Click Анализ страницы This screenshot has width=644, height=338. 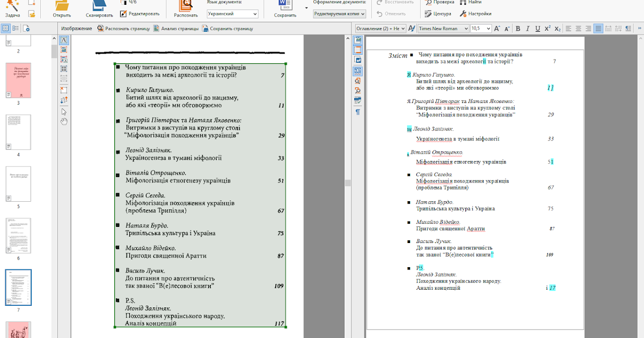[x=176, y=28]
